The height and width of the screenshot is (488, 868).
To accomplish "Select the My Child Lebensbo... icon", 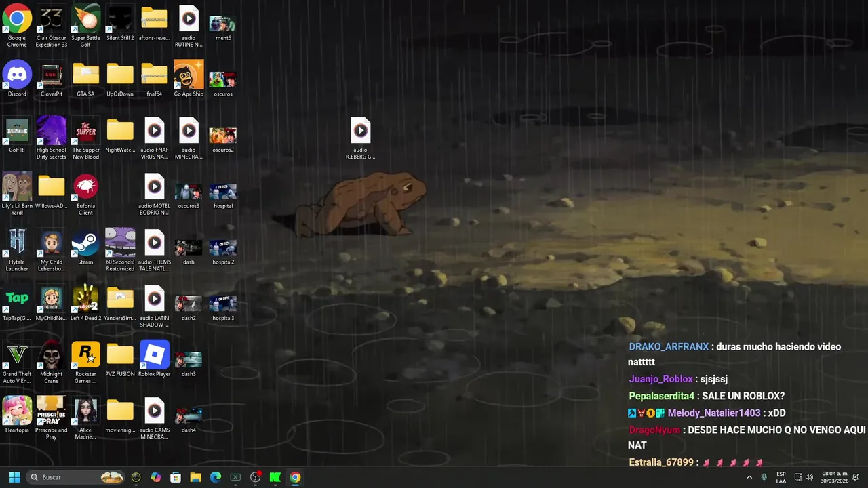I will [52, 251].
